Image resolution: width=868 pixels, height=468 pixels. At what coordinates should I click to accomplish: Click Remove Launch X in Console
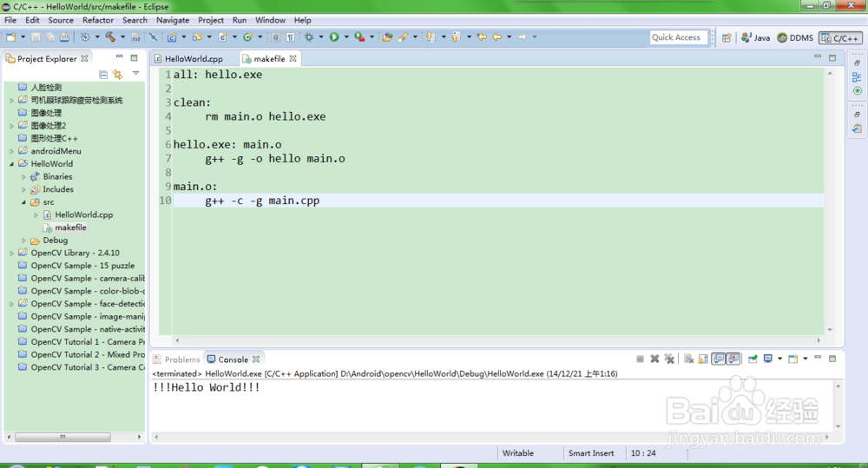654,359
